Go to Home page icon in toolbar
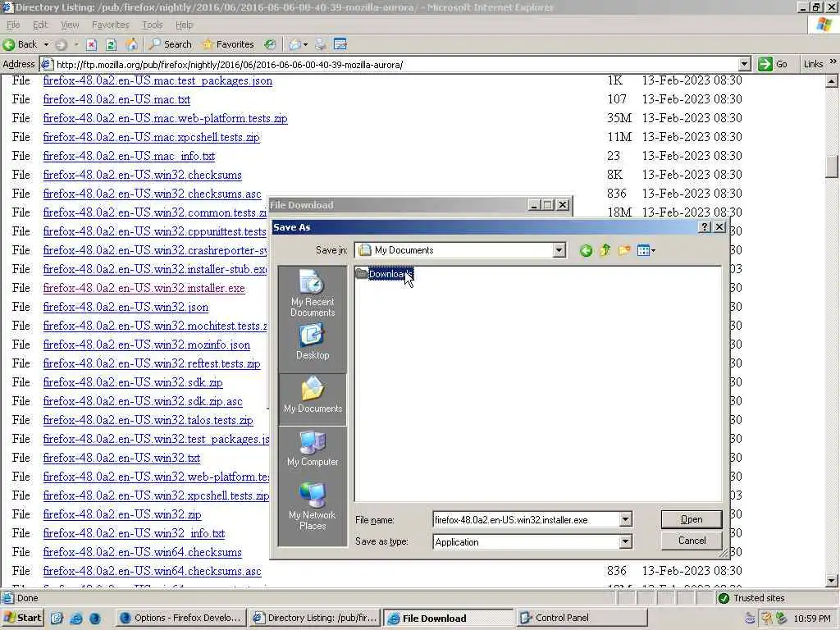Viewport: 840px width, 630px height. pos(131,44)
